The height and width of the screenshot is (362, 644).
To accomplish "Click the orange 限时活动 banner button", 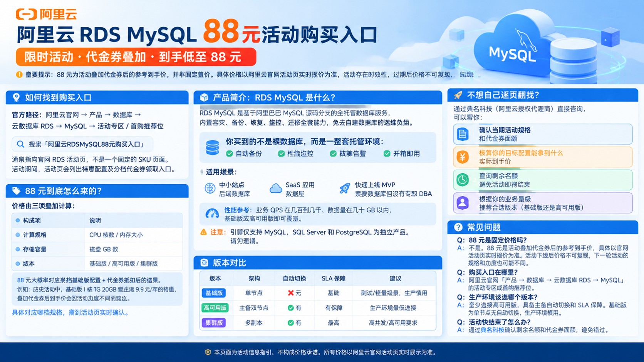I will point(136,57).
